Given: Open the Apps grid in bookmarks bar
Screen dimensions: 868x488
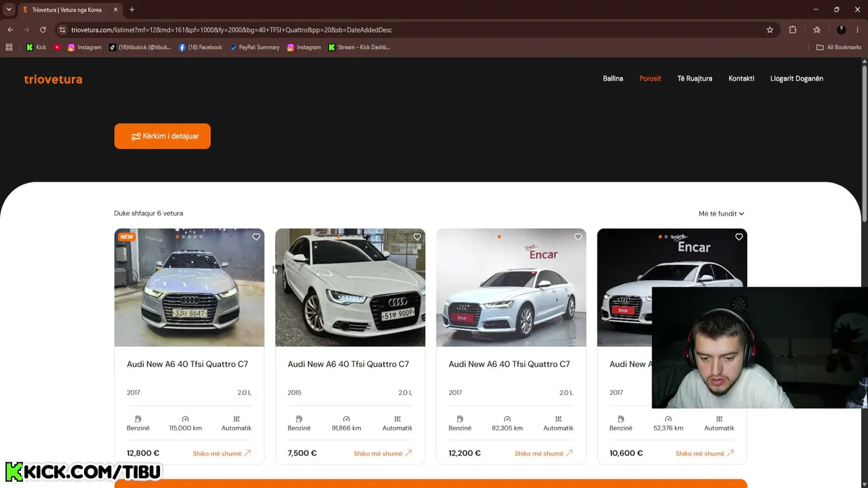Looking at the screenshot, I should [9, 47].
